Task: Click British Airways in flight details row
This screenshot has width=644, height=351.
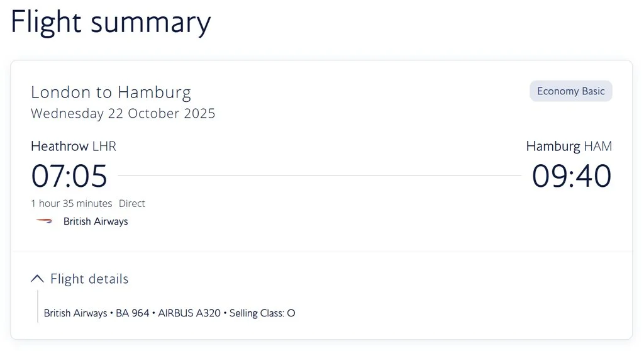Action: coord(75,313)
